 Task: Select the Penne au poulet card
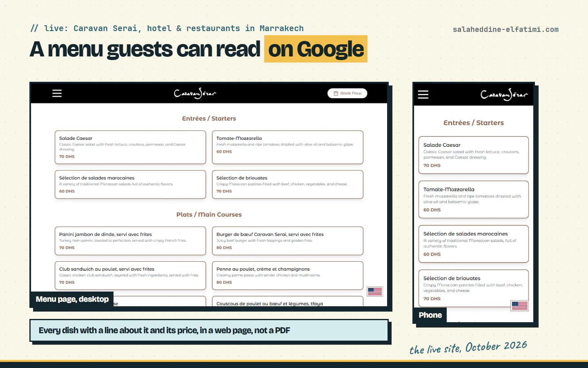point(287,276)
